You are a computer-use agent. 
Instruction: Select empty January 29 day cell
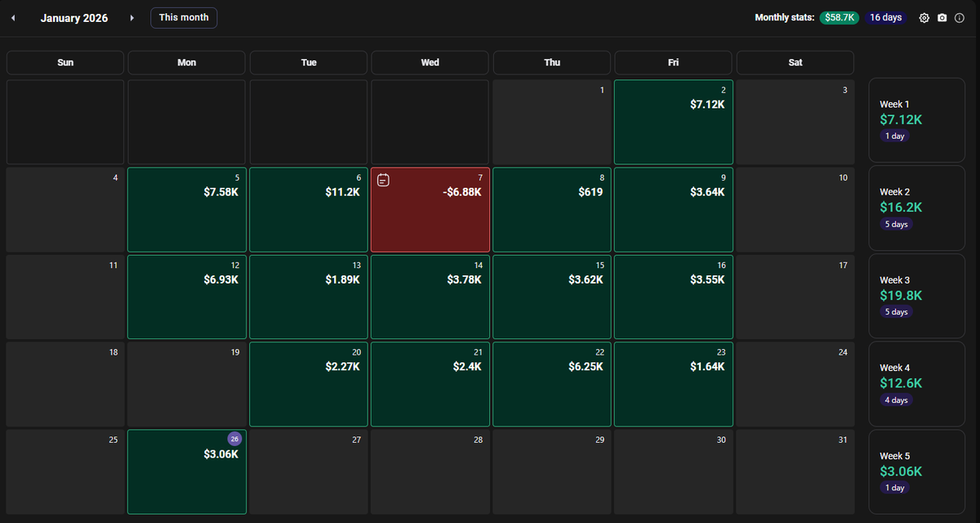552,472
